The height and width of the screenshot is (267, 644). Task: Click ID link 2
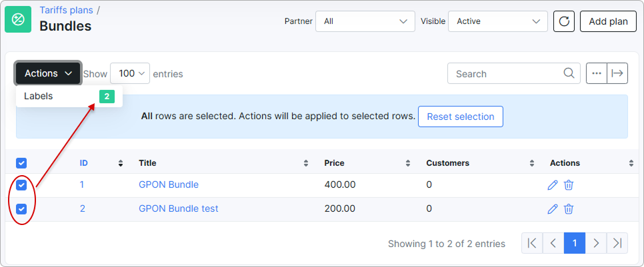[83, 209]
